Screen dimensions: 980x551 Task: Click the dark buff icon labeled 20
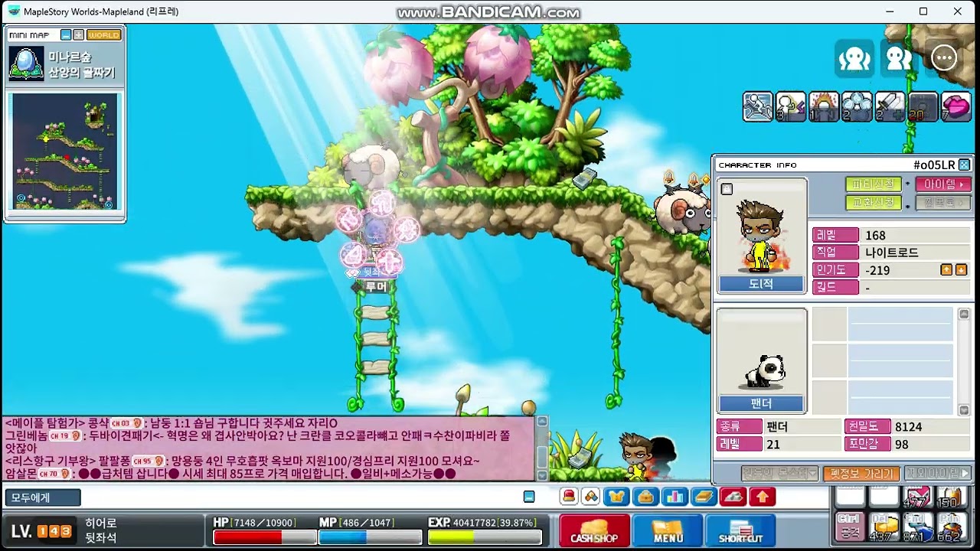(923, 106)
